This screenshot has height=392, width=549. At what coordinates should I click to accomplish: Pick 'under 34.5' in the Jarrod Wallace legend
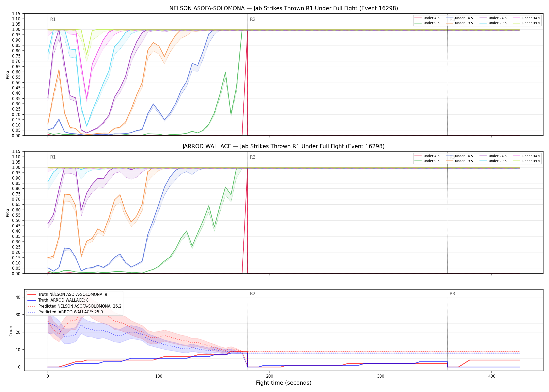click(x=527, y=156)
